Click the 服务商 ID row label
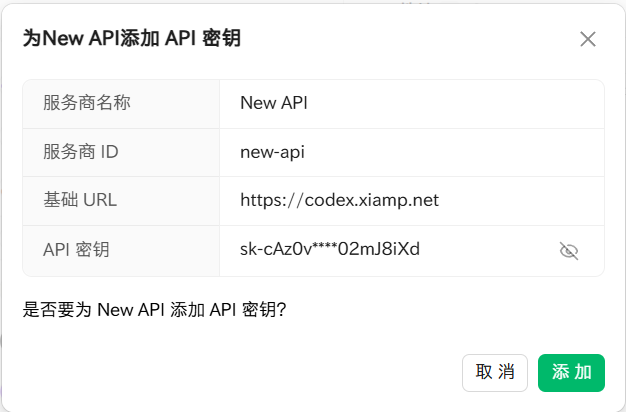This screenshot has height=412, width=626. [x=81, y=152]
